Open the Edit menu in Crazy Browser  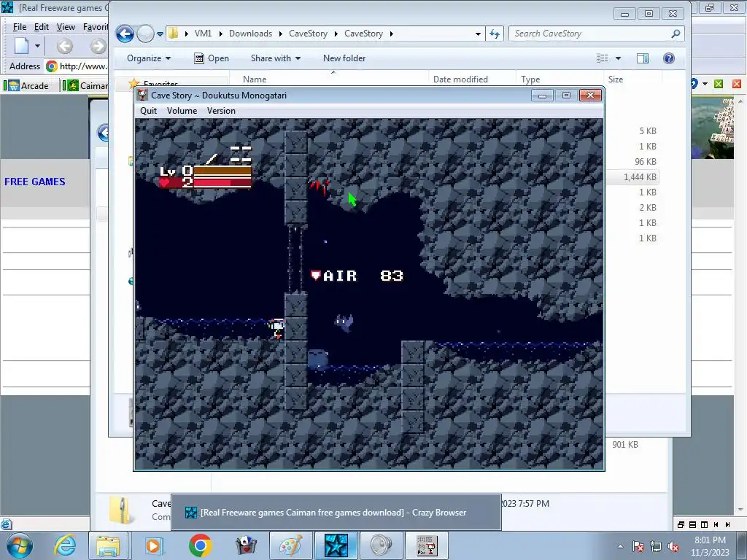coord(42,27)
